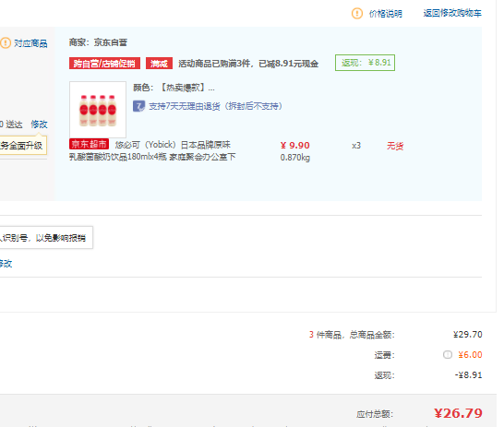Click the ¥ 9.90 unit price
Screen dimensions: 504x427
tap(295, 146)
